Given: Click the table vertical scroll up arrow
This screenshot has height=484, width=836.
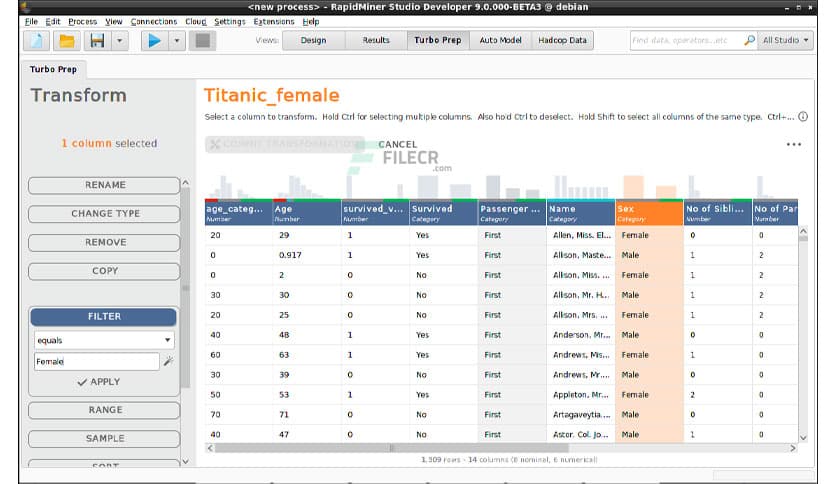Looking at the screenshot, I should pyautogui.click(x=803, y=231).
